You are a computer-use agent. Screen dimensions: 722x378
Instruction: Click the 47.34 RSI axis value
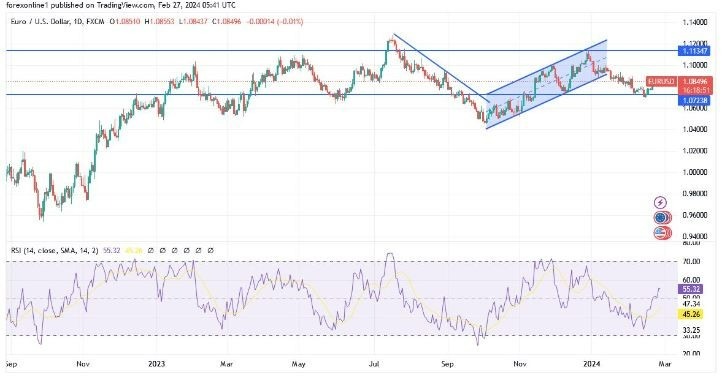point(692,304)
